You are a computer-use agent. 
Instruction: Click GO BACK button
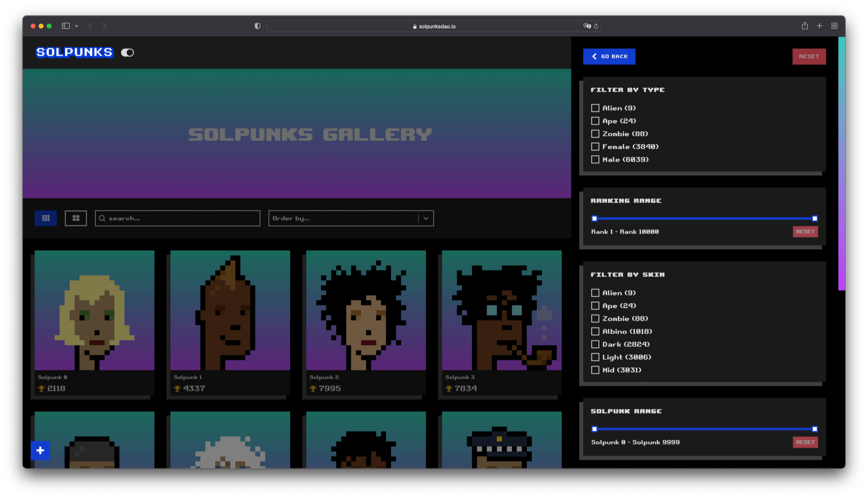(609, 56)
